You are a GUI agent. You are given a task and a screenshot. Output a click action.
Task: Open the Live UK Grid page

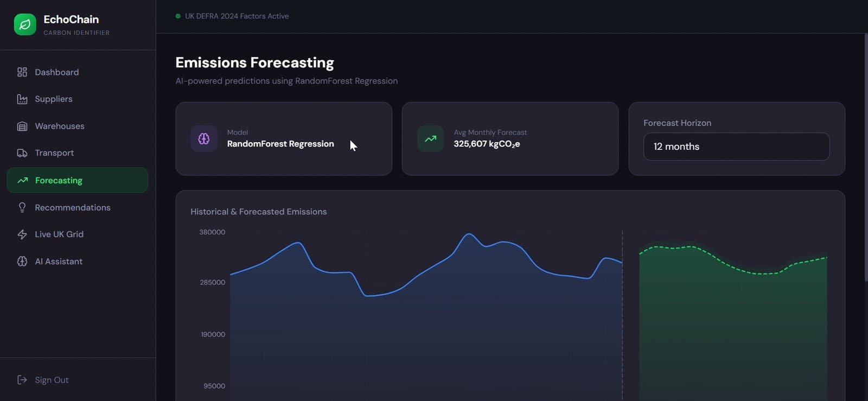(x=77, y=234)
